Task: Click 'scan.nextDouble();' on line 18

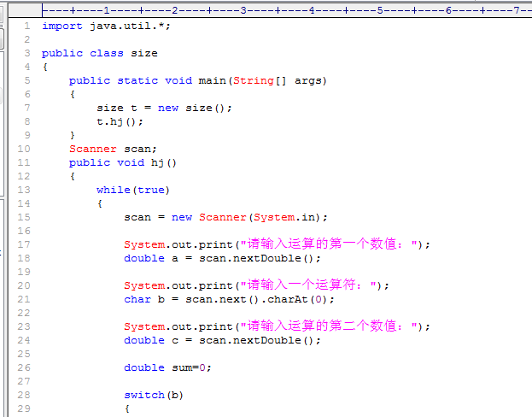Action: tap(260, 258)
